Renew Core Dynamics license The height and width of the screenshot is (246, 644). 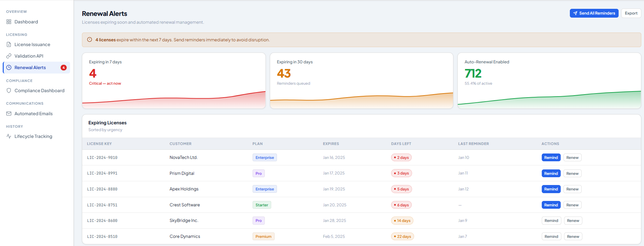[x=573, y=237]
